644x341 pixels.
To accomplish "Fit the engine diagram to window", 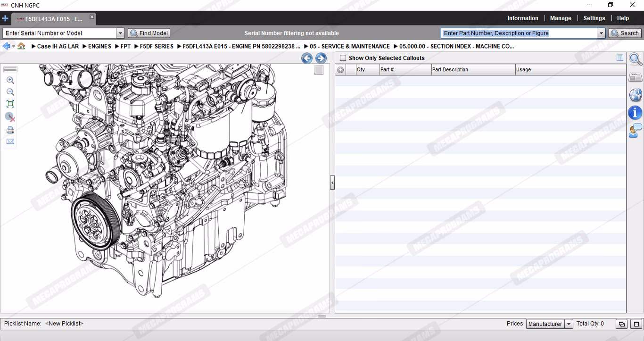I will (10, 104).
